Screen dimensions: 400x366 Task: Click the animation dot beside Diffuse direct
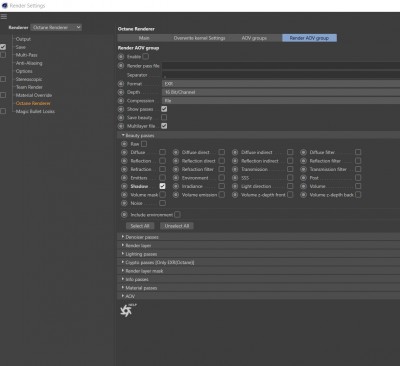click(176, 152)
